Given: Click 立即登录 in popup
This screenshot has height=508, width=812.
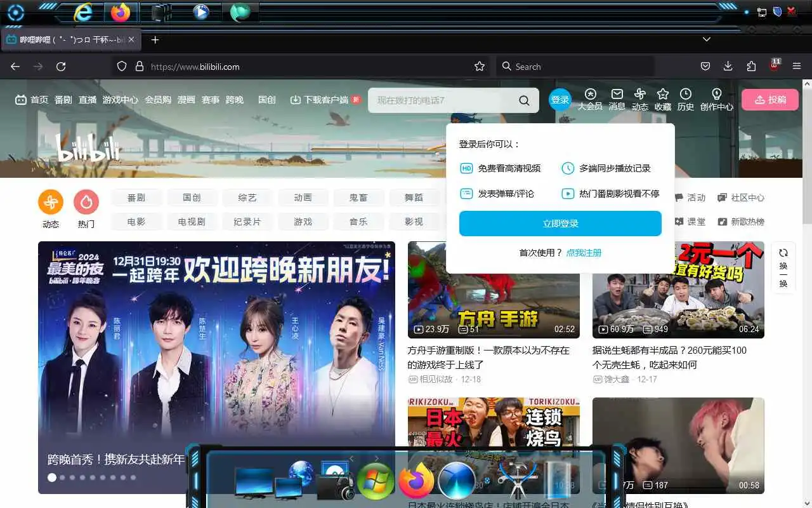Looking at the screenshot, I should (560, 224).
